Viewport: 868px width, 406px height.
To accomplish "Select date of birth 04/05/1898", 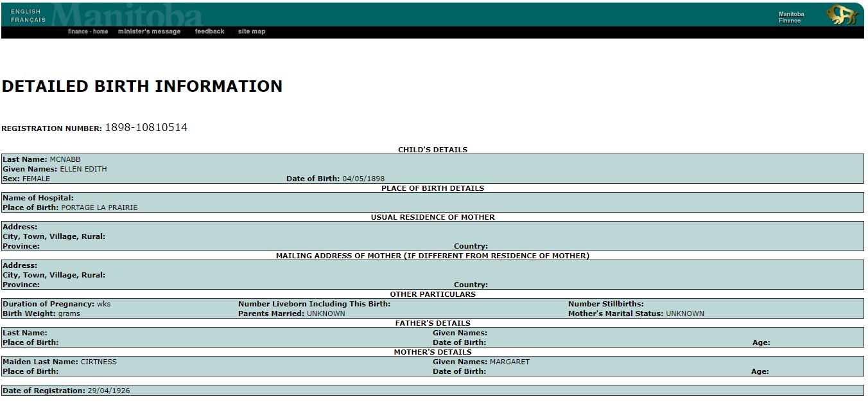I will coord(363,179).
